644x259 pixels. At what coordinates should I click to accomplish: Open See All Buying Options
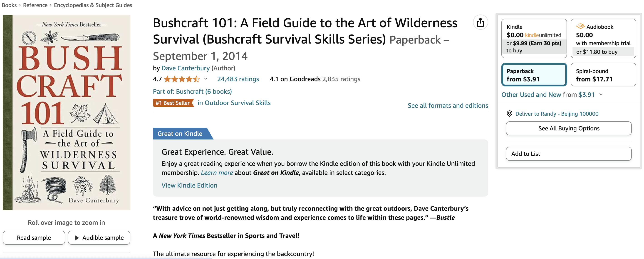point(569,128)
